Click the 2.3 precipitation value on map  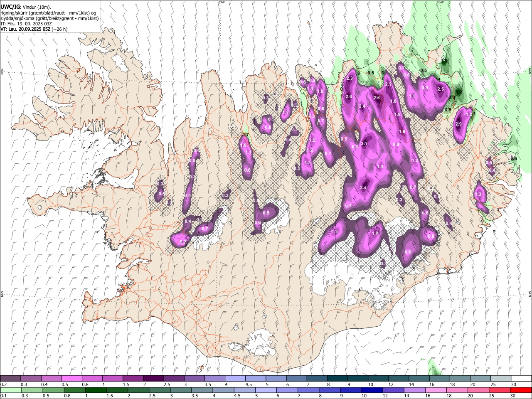click(350, 79)
